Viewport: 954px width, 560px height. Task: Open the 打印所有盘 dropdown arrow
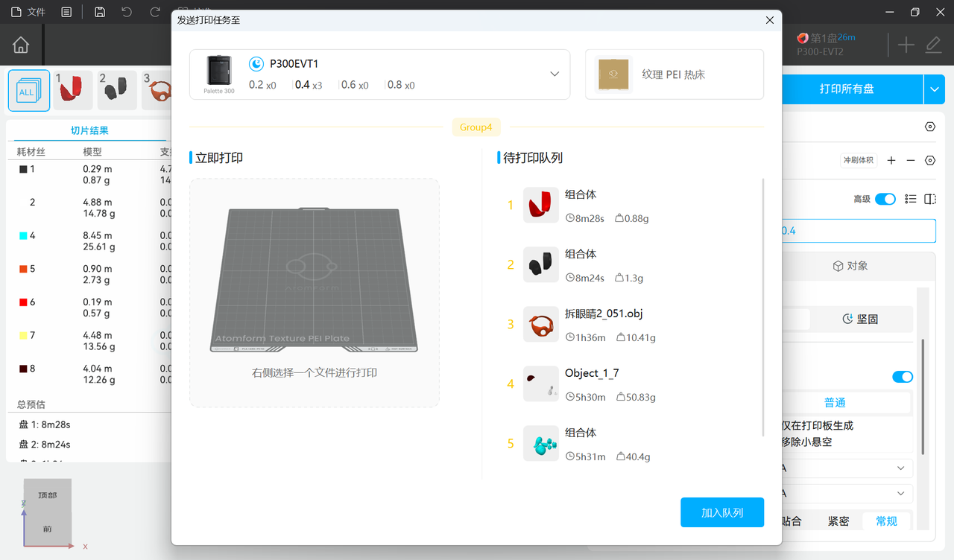point(935,89)
